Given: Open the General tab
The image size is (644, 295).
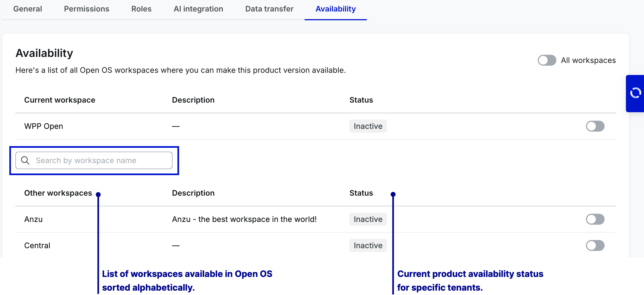Looking at the screenshot, I should (28, 9).
